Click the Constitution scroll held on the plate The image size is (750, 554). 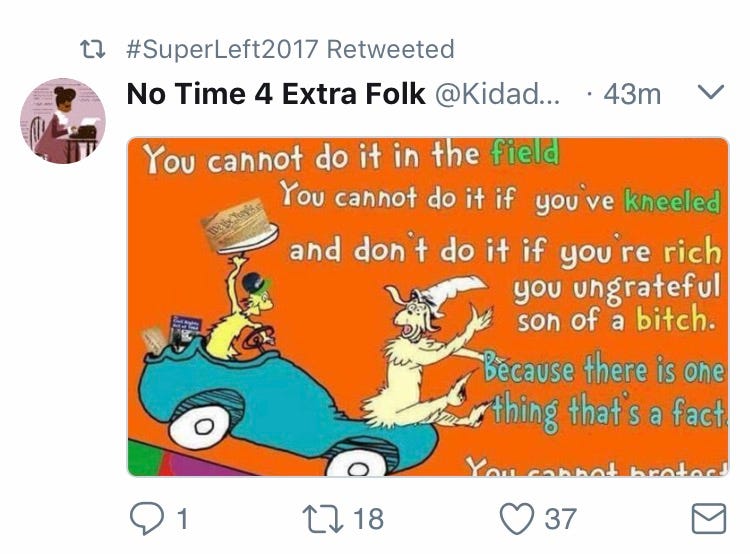click(238, 229)
